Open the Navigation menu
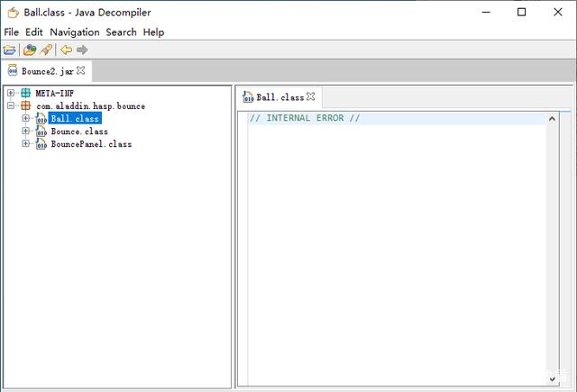Screen dimensions: 577x392 pyautogui.click(x=74, y=32)
